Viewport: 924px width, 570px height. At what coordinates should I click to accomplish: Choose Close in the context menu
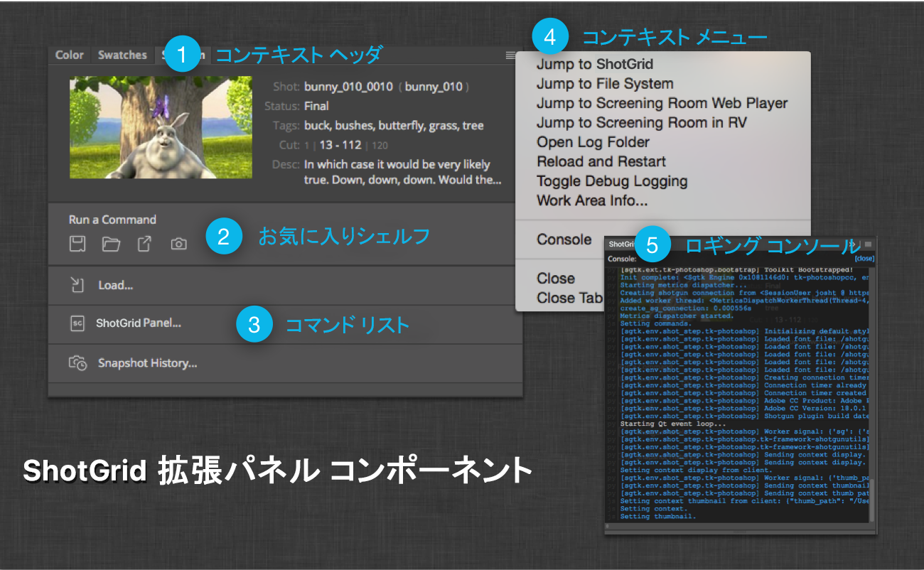[556, 278]
